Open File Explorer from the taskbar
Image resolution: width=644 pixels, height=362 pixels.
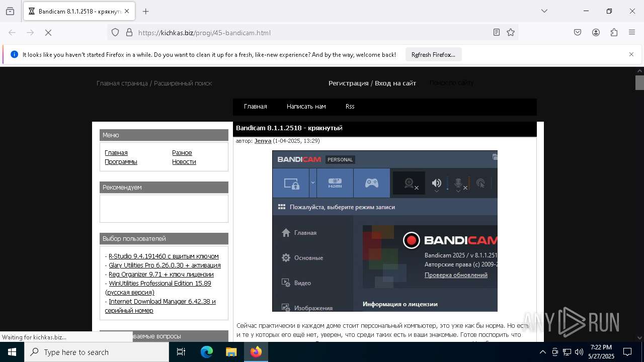coord(231,352)
